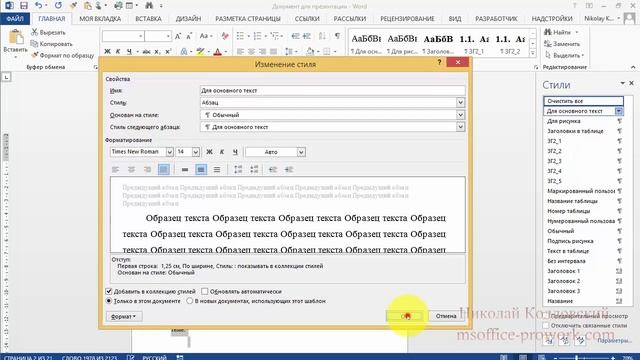The width and height of the screenshot is (640, 360).
Task: Click the Save icon in quick access toolbar
Action: 24,6
